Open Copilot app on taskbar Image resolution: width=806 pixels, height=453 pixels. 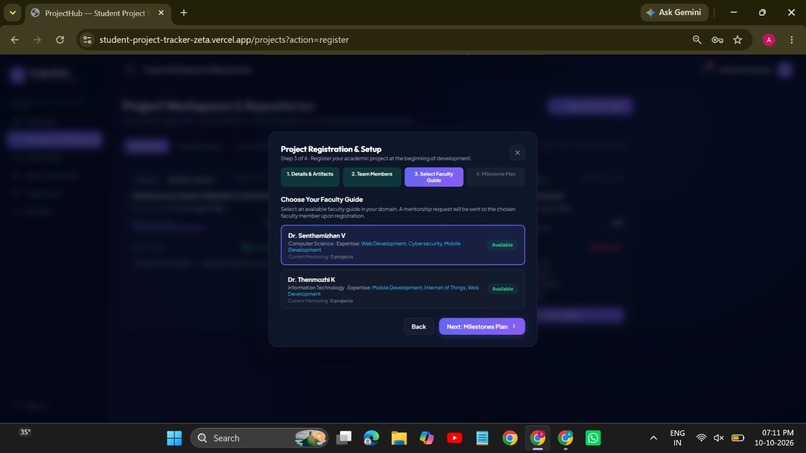pos(427,438)
